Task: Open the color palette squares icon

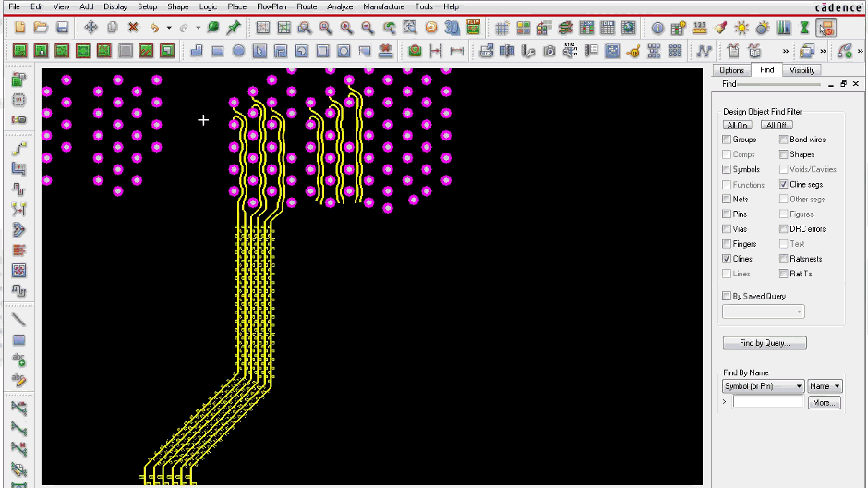Action: click(524, 28)
